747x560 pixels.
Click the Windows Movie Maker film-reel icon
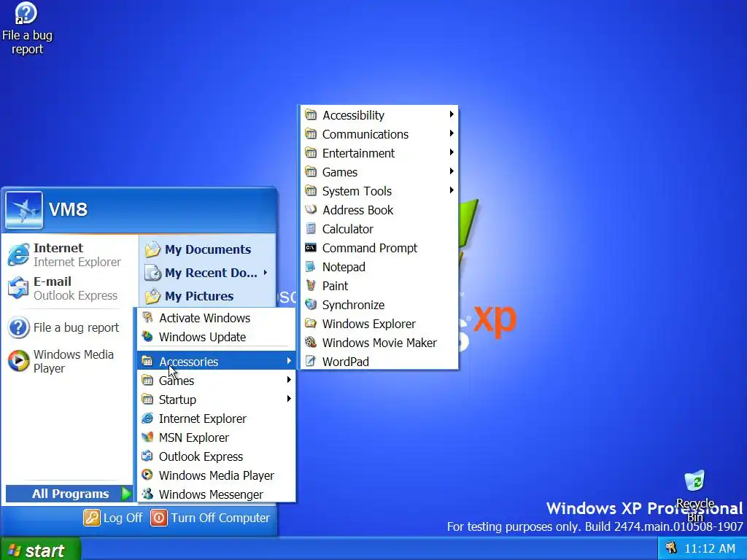(311, 343)
